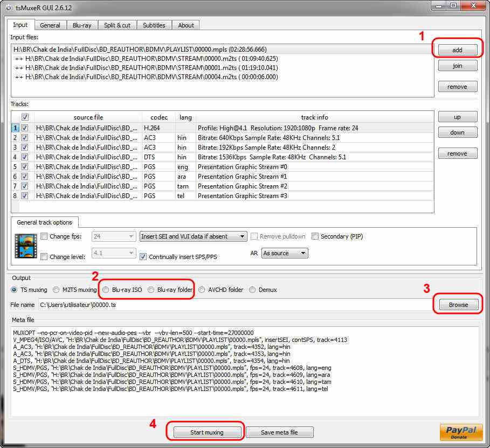Click remove button beside Tracks list
The height and width of the screenshot is (448, 490).
[458, 153]
